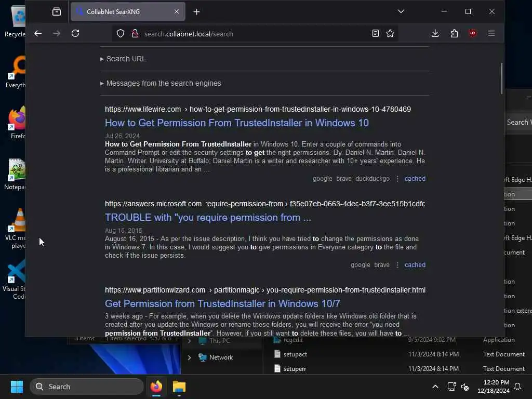Open the Windows Start menu
Viewport: 532px width, 399px height.
pyautogui.click(x=17, y=387)
